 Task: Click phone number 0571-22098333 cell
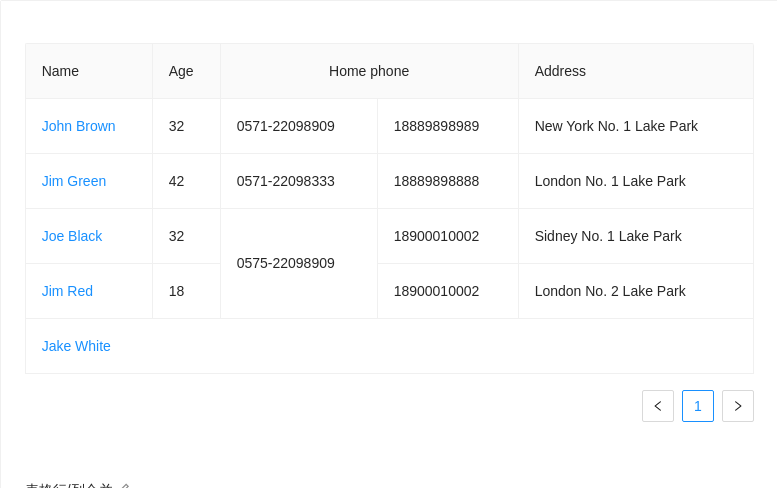point(286,181)
